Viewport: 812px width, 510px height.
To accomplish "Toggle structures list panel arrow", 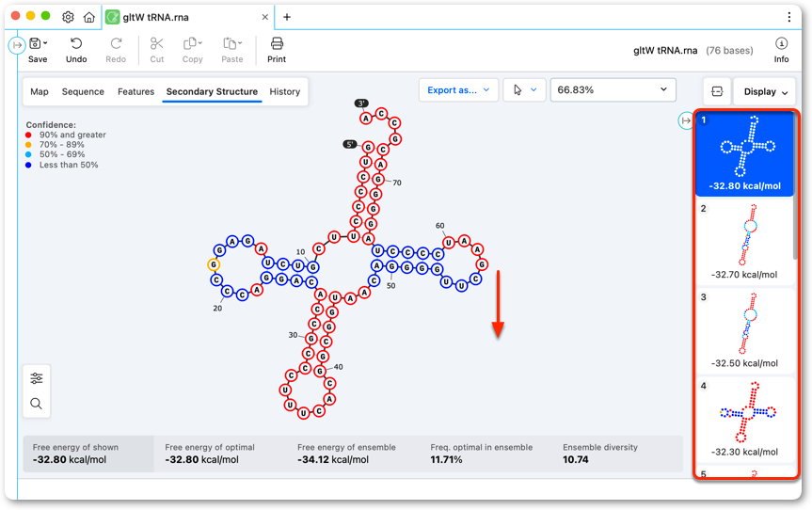I will point(686,120).
